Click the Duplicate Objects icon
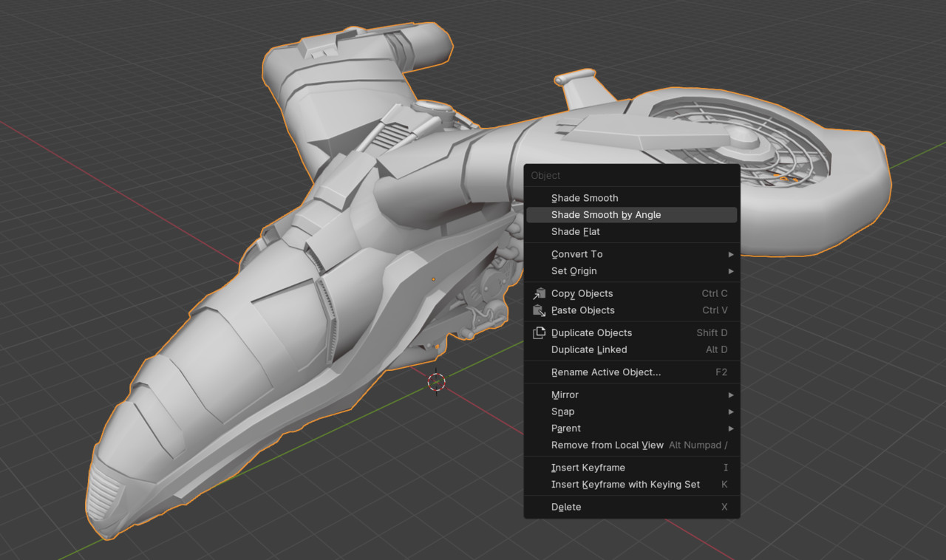This screenshot has height=560, width=946. [540, 332]
